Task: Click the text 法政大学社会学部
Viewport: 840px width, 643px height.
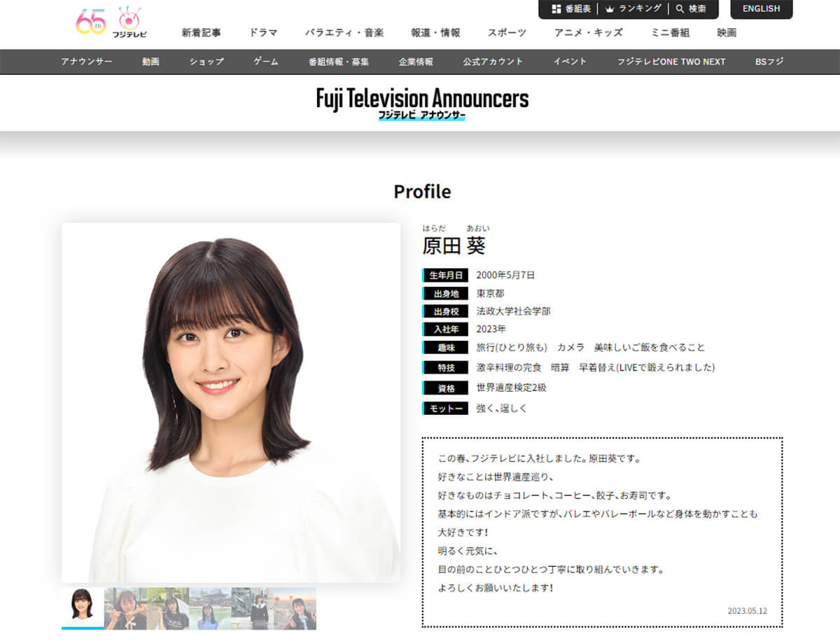Action: [x=514, y=311]
